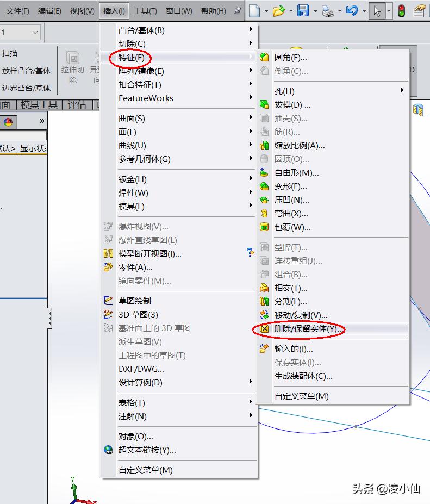Expand the 曲面(S) submenu
Screen dimensions: 430x504
point(251,117)
